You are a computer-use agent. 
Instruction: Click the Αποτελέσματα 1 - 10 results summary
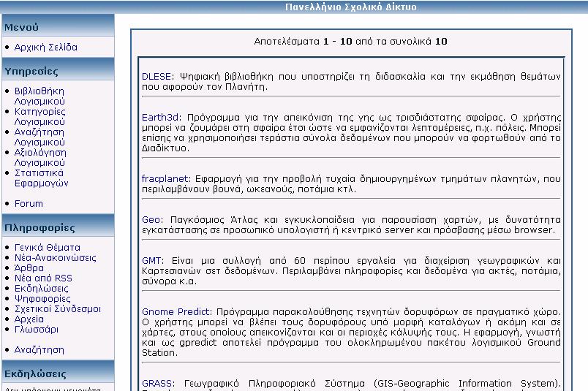[x=350, y=41]
